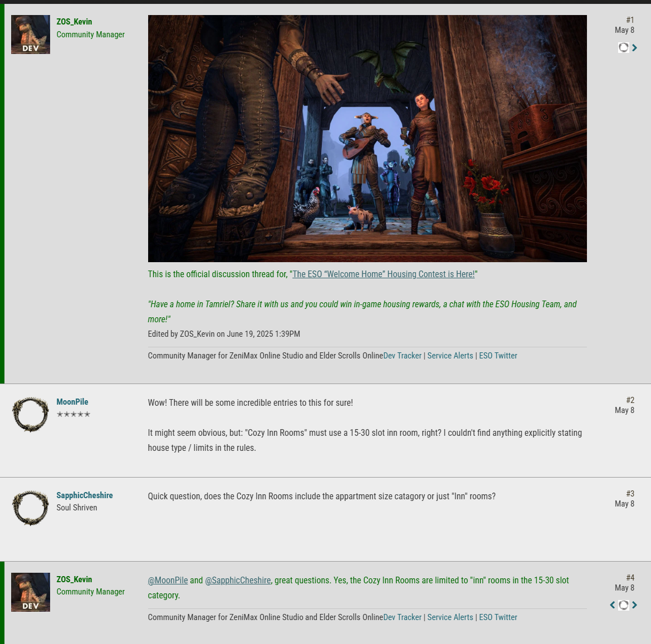The image size is (651, 644).
Task: Open Service Alerts link in post #1 signature
Action: [x=450, y=356]
